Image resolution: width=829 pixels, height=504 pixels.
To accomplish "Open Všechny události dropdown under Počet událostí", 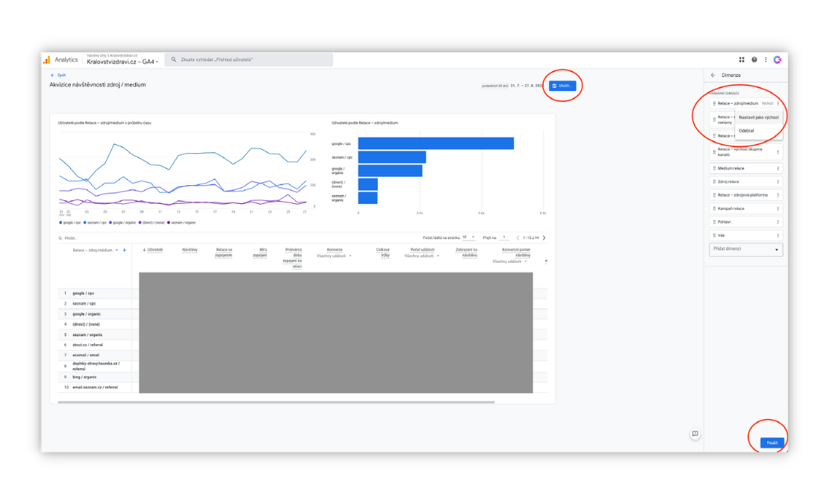I will pos(422,256).
